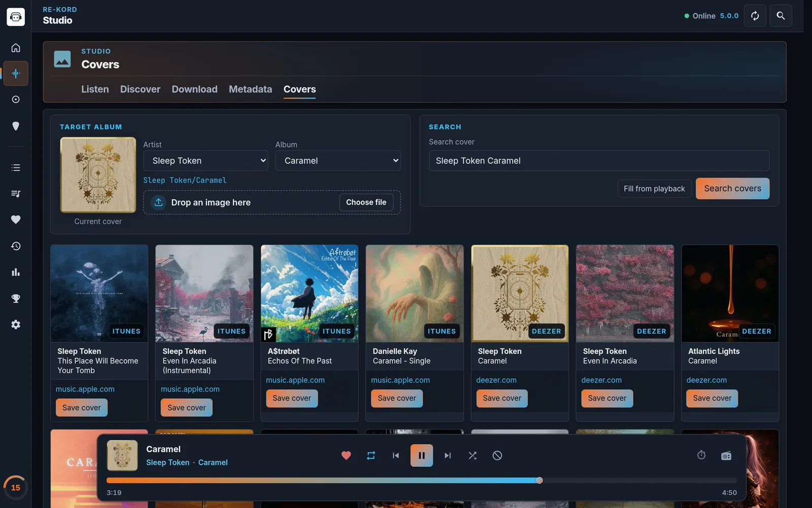Save the Deezer Sleep Token Caramel cover
The height and width of the screenshot is (508, 812).
point(502,398)
